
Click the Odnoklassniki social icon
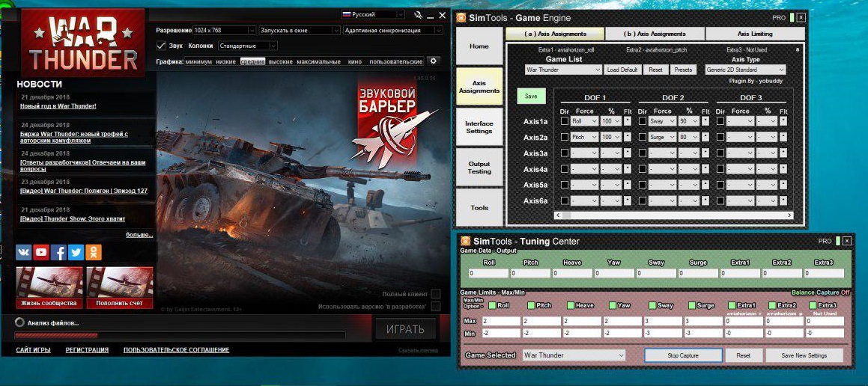point(94,252)
